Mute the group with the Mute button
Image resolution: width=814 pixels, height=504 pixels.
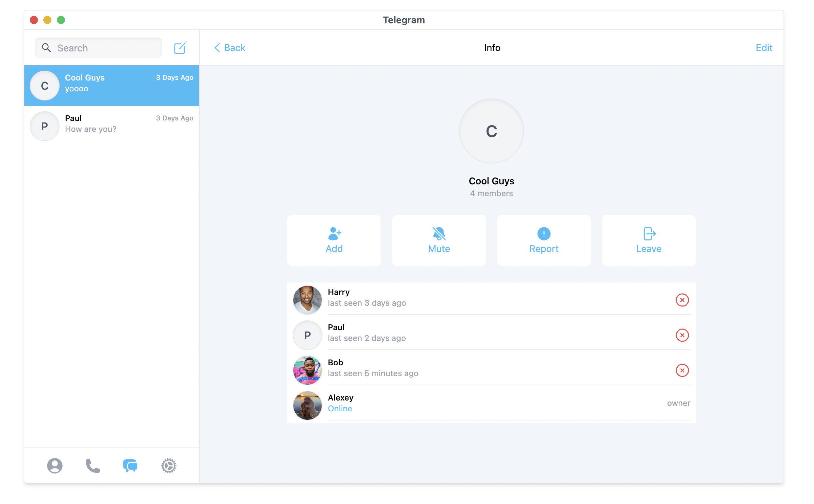coord(439,240)
